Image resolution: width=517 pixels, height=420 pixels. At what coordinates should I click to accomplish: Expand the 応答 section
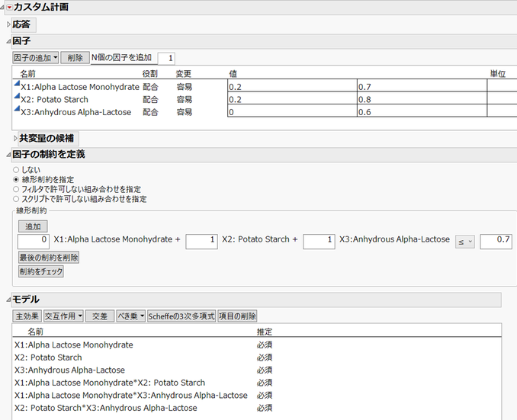8,24
